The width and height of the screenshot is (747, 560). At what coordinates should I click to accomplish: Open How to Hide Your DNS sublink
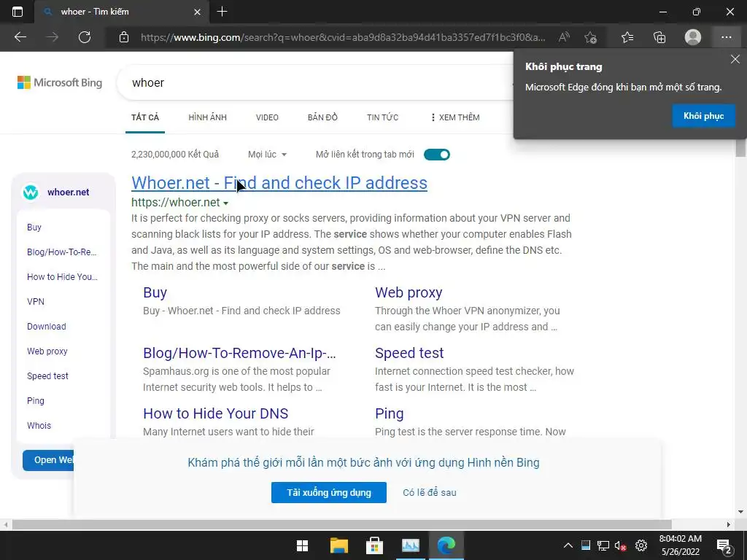[x=215, y=413]
